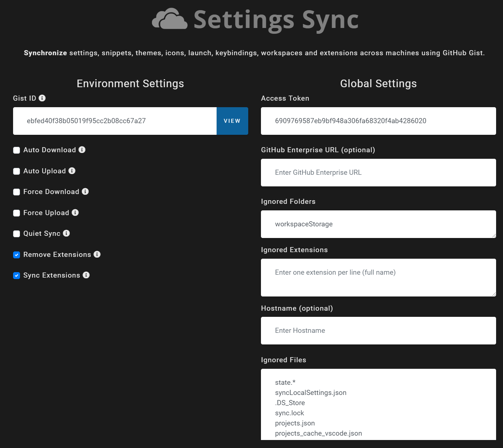Viewport: 503px width, 448px height.
Task: Uncheck Sync Extensions
Action: (x=16, y=275)
